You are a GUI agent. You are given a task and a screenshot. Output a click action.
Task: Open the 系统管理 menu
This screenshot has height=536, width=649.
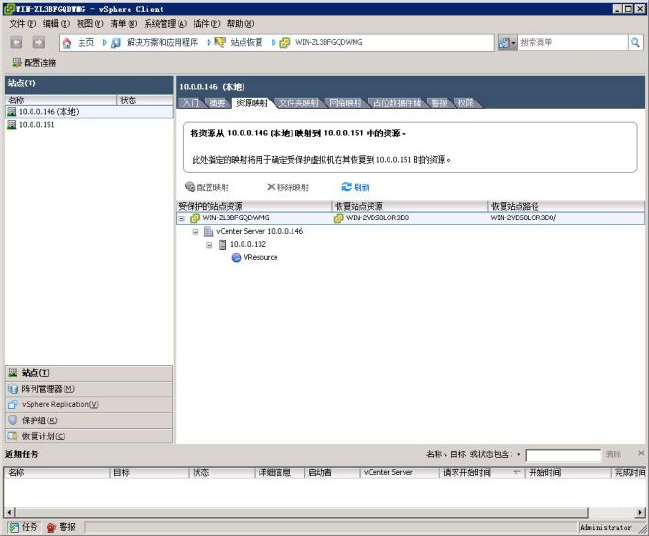pyautogui.click(x=164, y=23)
